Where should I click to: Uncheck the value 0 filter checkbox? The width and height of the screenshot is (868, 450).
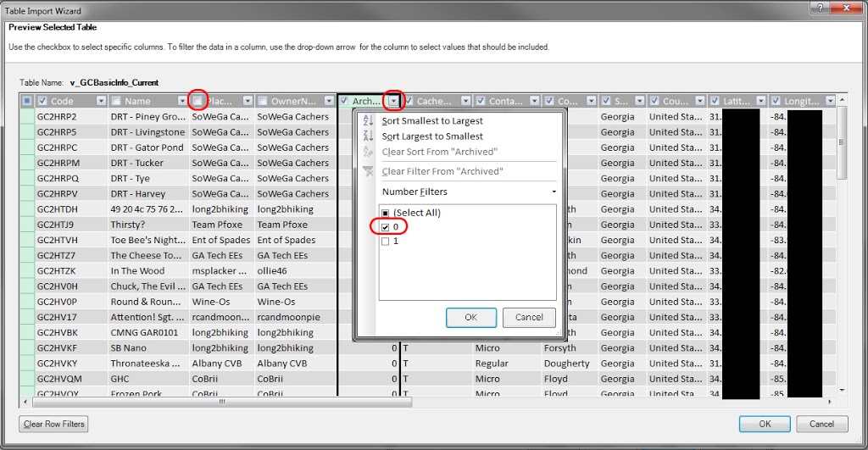[386, 227]
